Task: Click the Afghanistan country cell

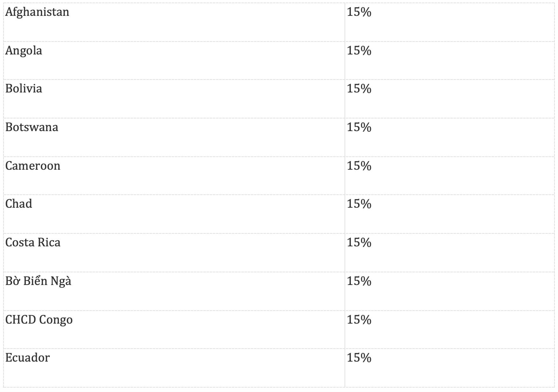Action: pos(37,12)
